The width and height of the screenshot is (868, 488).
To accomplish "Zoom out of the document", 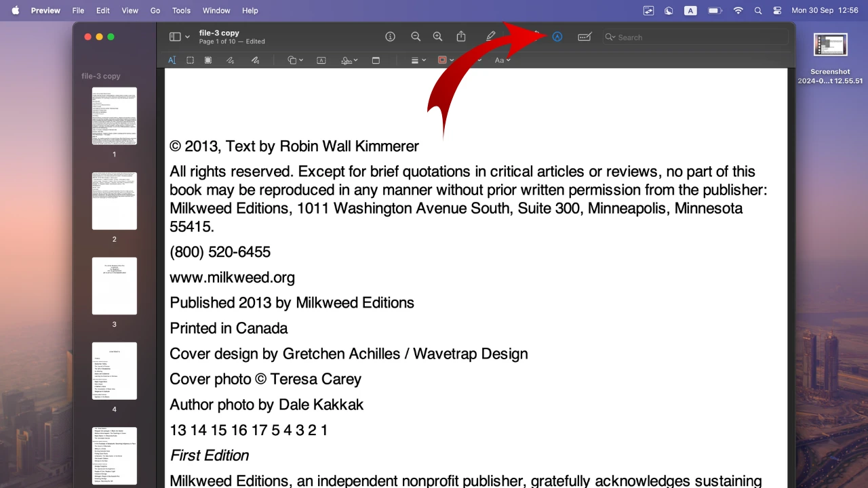I will tap(416, 37).
